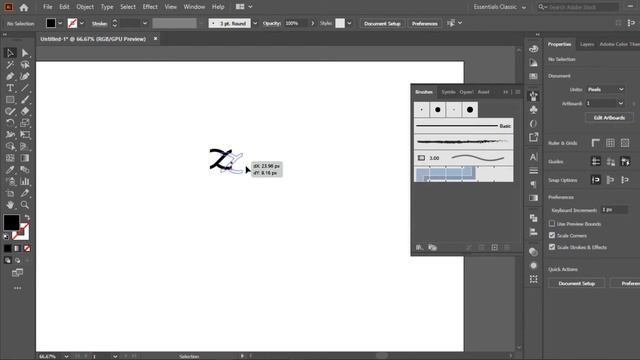Select the Eyedropper tool
The image size is (640, 360).
click(x=10, y=169)
